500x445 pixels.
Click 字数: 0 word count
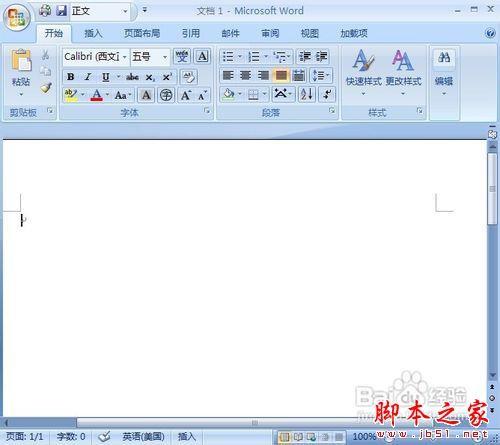[71, 436]
